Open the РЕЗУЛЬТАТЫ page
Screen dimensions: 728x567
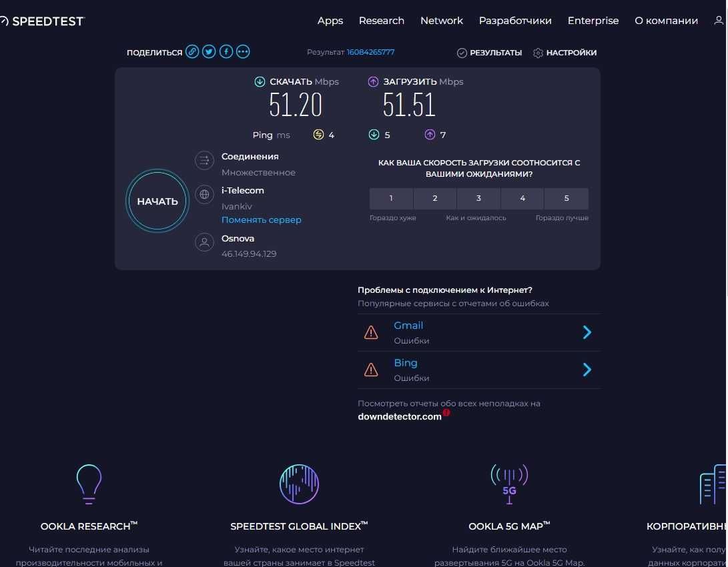point(496,53)
